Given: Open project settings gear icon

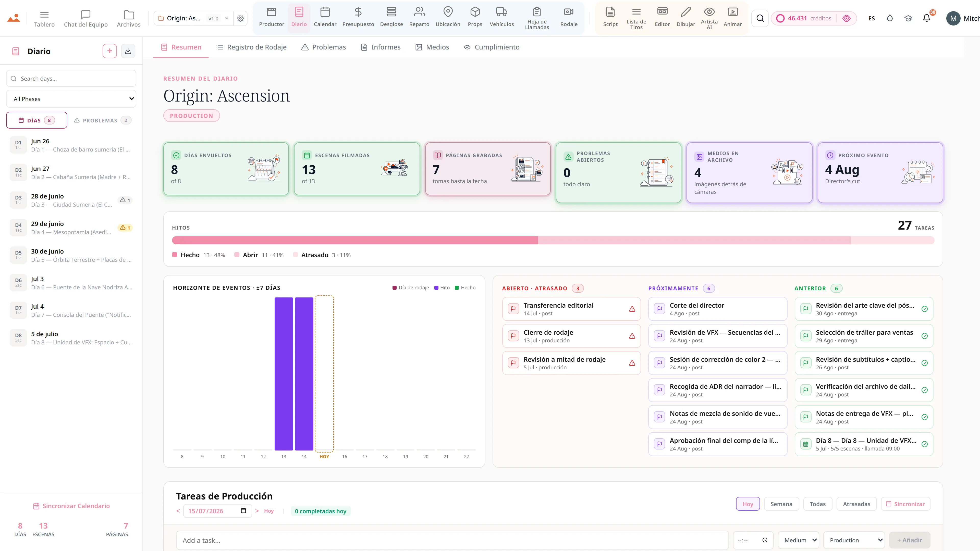Looking at the screenshot, I should click(x=240, y=18).
